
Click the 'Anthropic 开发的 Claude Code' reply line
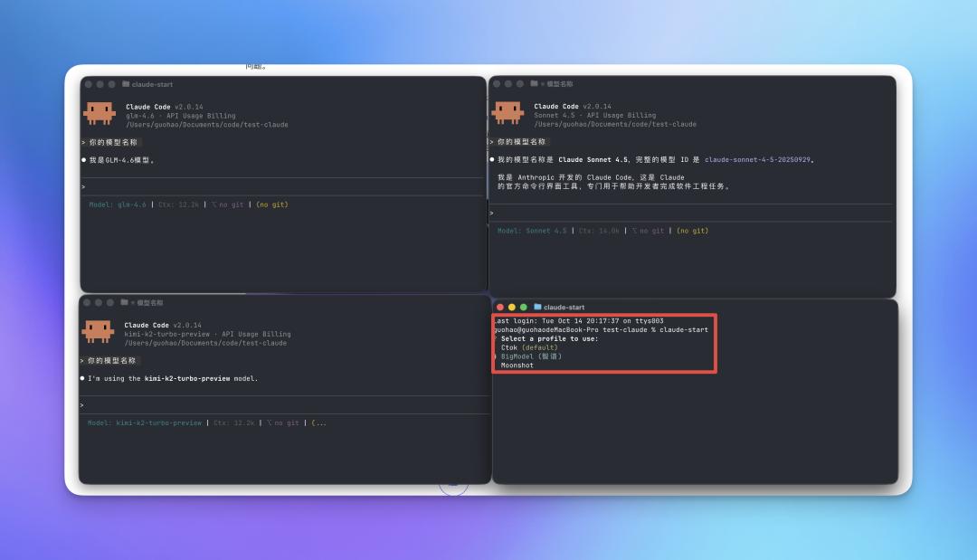591,177
